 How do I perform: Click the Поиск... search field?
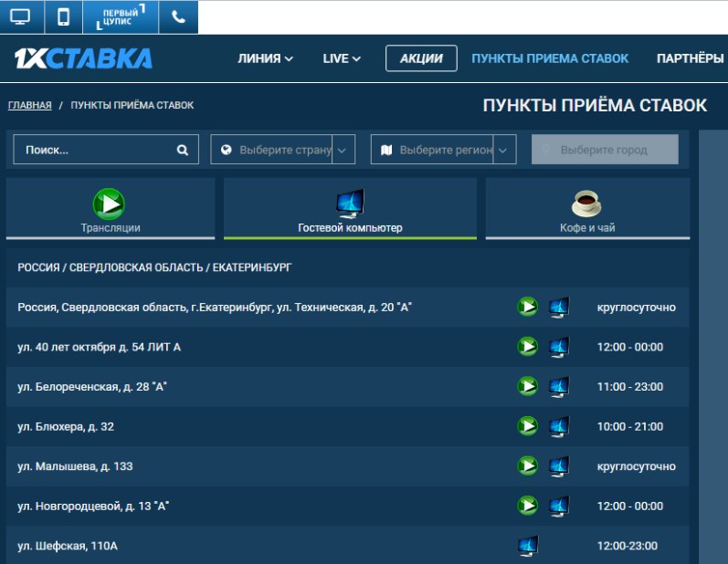[106, 150]
